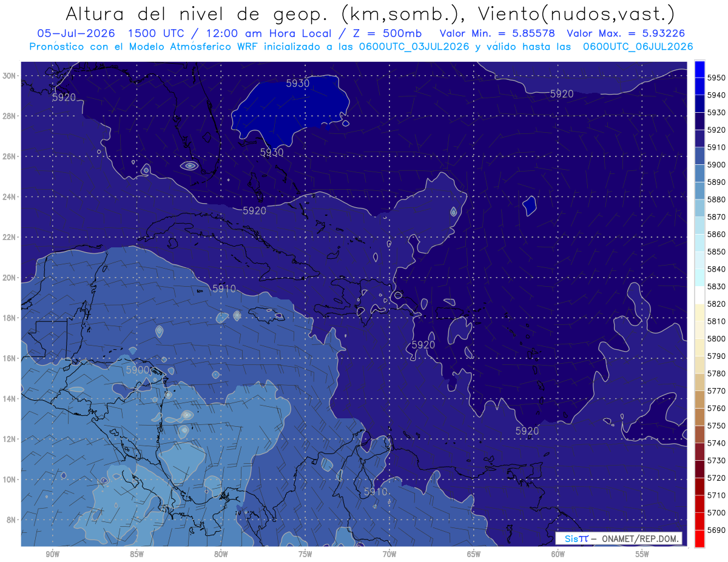Screen dimensions: 728x562
Task: Click the '16N' latitude axis label
Action: [x=9, y=358]
